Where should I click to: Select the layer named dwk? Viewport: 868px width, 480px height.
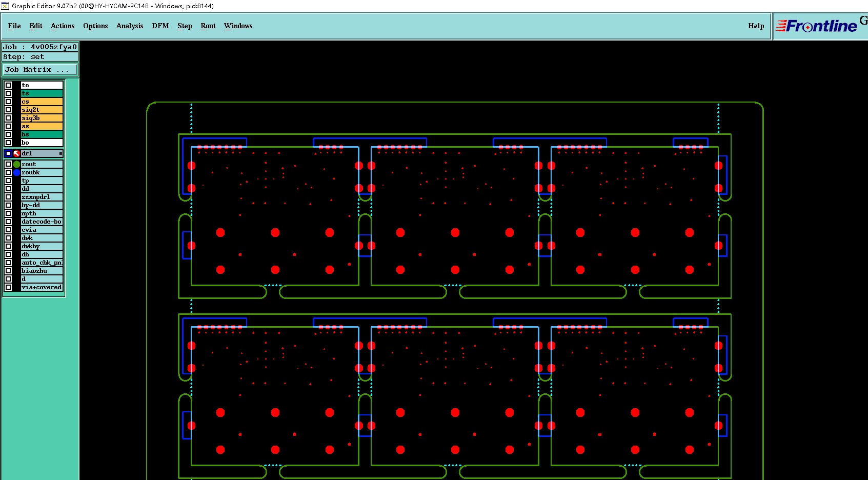pyautogui.click(x=42, y=238)
